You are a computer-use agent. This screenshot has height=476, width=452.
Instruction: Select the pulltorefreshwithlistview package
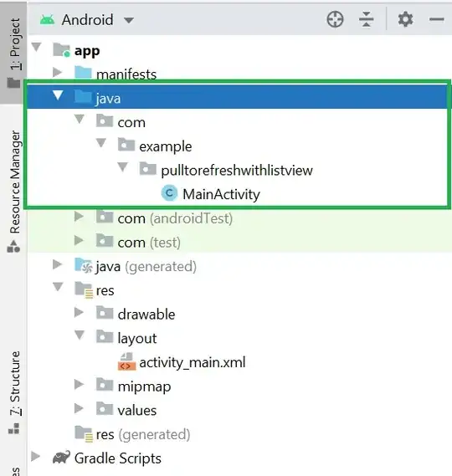pyautogui.click(x=237, y=170)
